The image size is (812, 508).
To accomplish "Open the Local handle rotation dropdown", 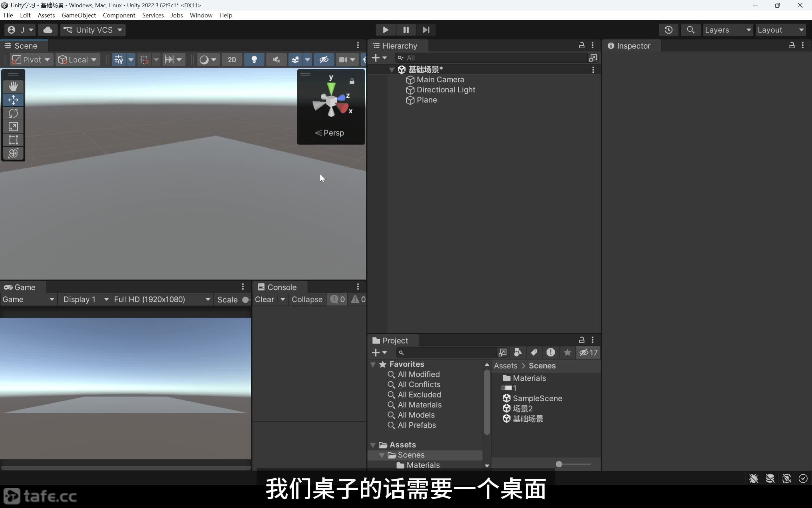I will point(77,60).
